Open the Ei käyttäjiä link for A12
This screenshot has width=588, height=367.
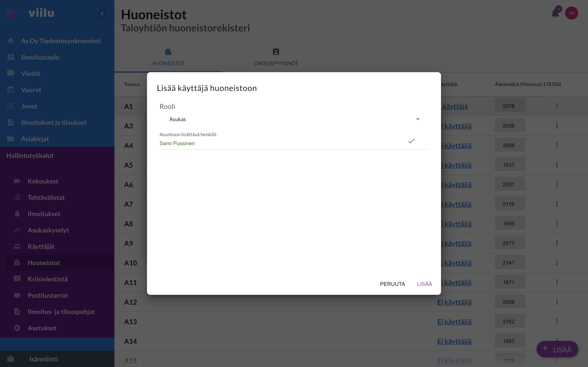(454, 302)
